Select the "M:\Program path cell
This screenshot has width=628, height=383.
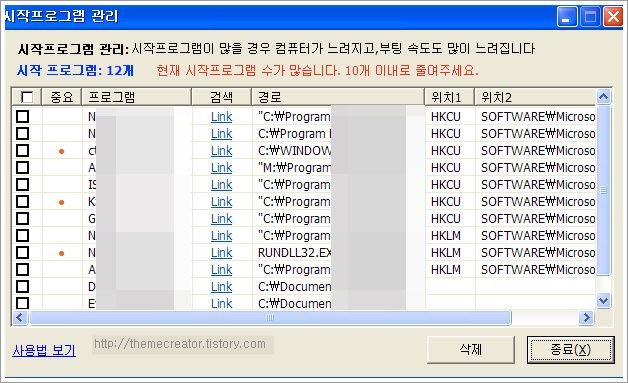coord(295,167)
